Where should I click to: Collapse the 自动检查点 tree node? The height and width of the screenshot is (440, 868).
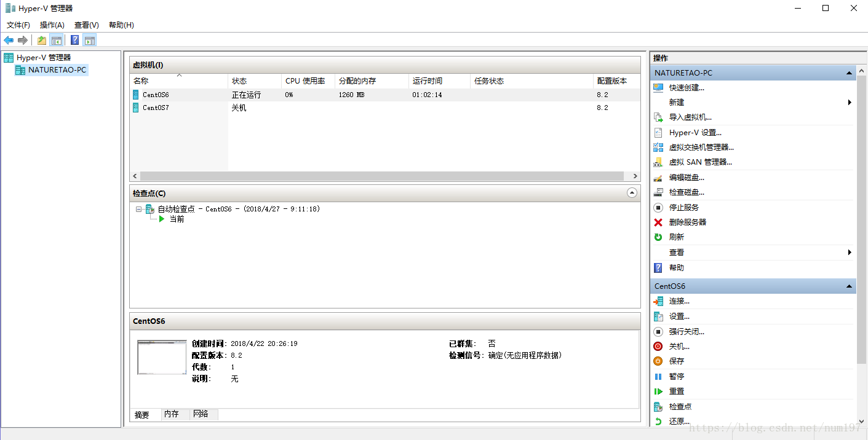[139, 209]
